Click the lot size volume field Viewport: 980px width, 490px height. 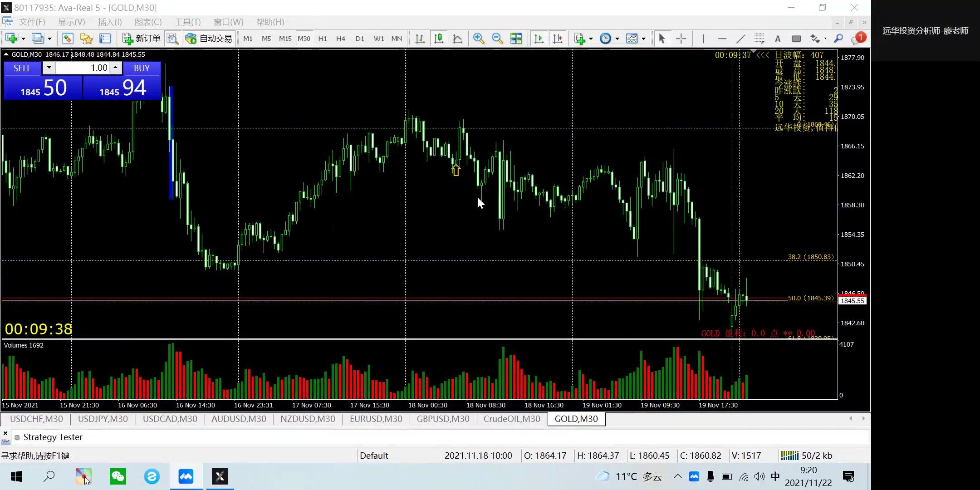[x=83, y=68]
